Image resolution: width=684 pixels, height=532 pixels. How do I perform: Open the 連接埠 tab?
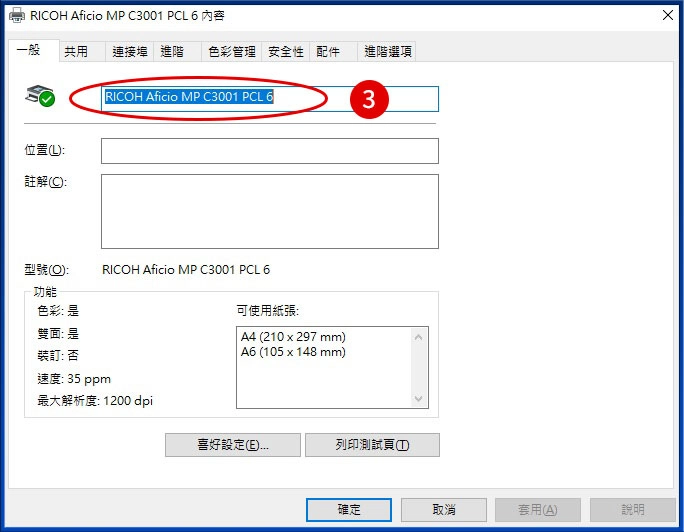pyautogui.click(x=130, y=51)
